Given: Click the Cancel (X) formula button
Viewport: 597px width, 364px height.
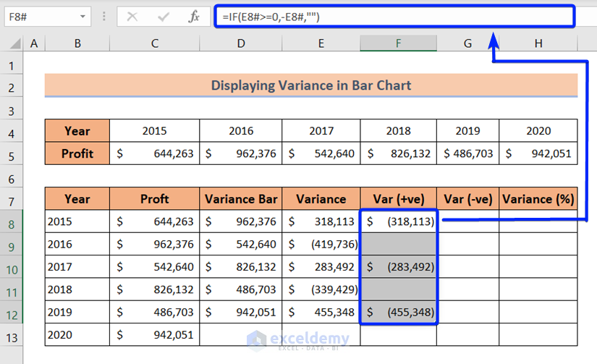Looking at the screenshot, I should pos(132,17).
